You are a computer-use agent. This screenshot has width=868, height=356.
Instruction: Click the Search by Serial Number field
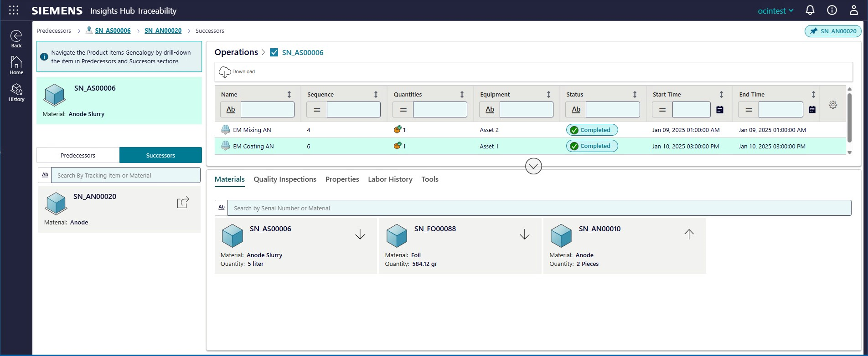[539, 208]
